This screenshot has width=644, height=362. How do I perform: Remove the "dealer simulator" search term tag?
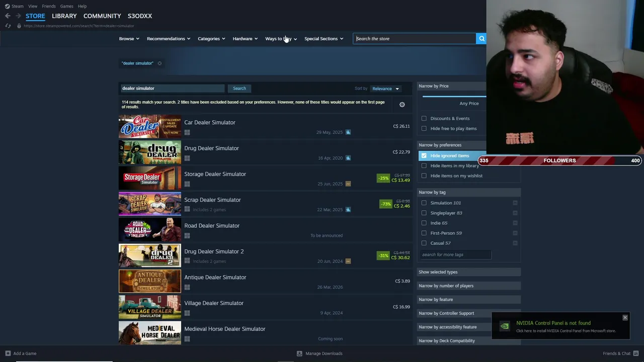159,63
